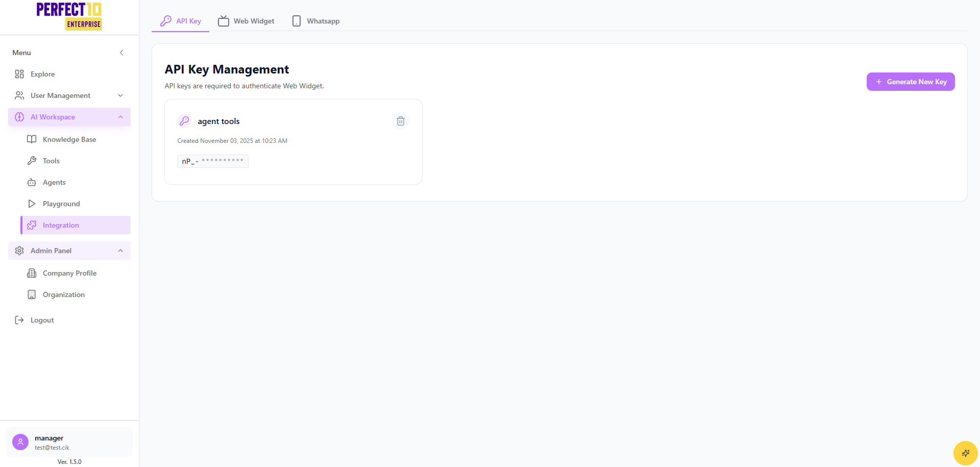Viewport: 980px width, 467px height.
Task: Click the plus icon on Generate New Key
Action: tap(879, 82)
